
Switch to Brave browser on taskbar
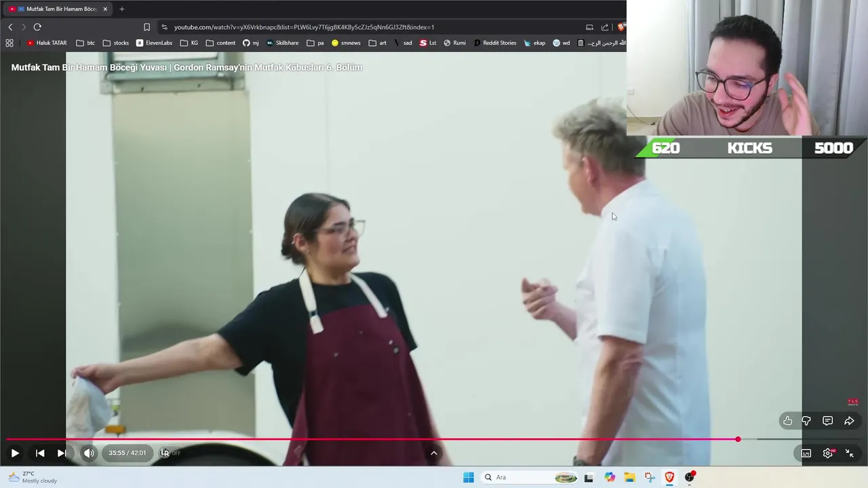(x=669, y=477)
